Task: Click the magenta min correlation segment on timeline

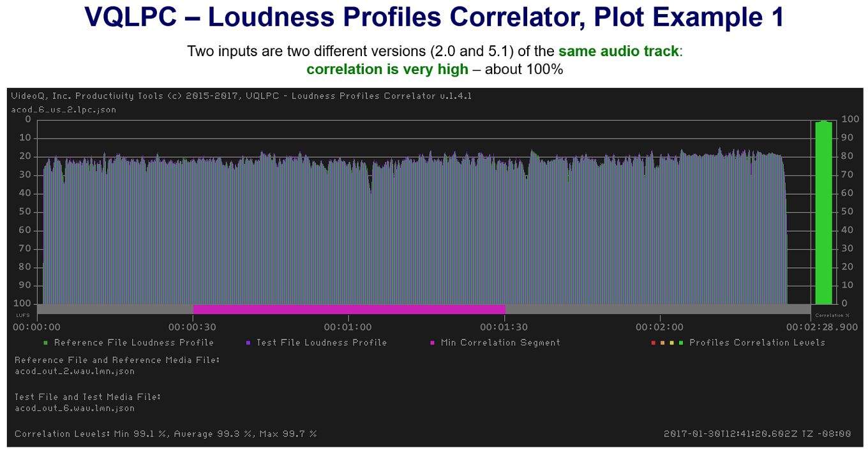Action: [349, 309]
